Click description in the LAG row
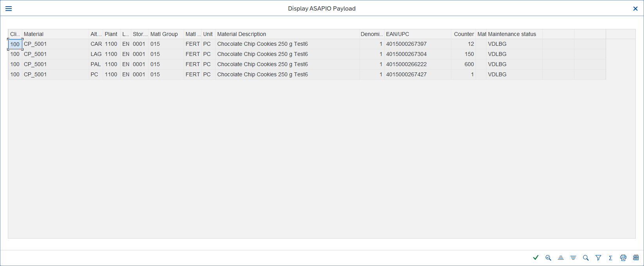Screen dimensions: 644x266 tap(287, 54)
